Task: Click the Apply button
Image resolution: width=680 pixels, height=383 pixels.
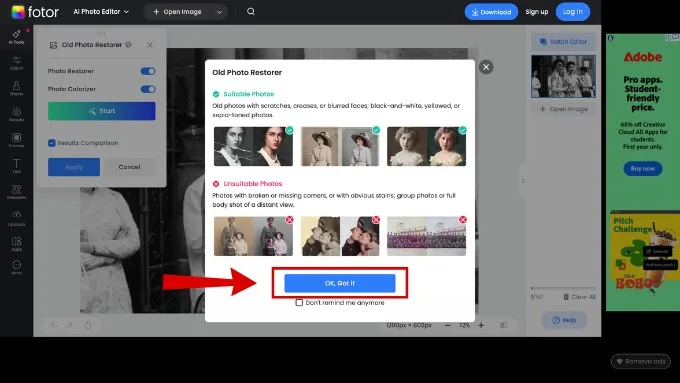Action: point(74,167)
